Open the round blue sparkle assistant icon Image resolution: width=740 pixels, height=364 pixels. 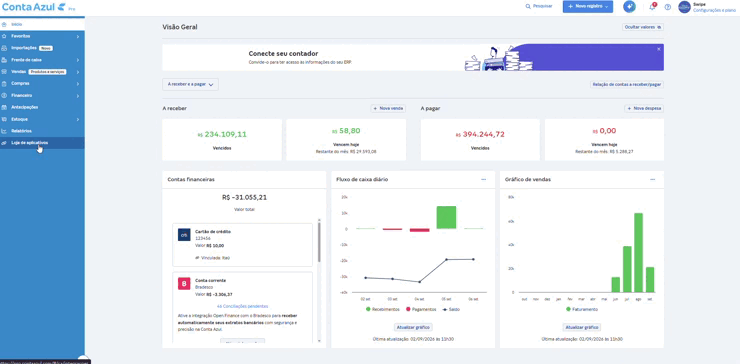(629, 7)
